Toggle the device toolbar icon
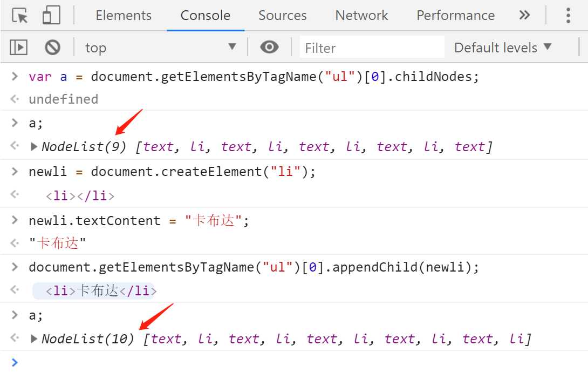The image size is (588, 386). (x=51, y=16)
